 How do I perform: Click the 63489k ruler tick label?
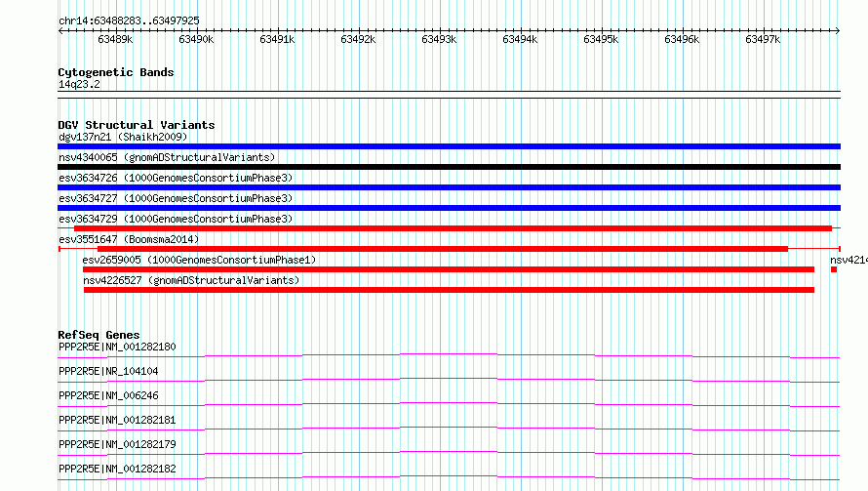pos(115,39)
